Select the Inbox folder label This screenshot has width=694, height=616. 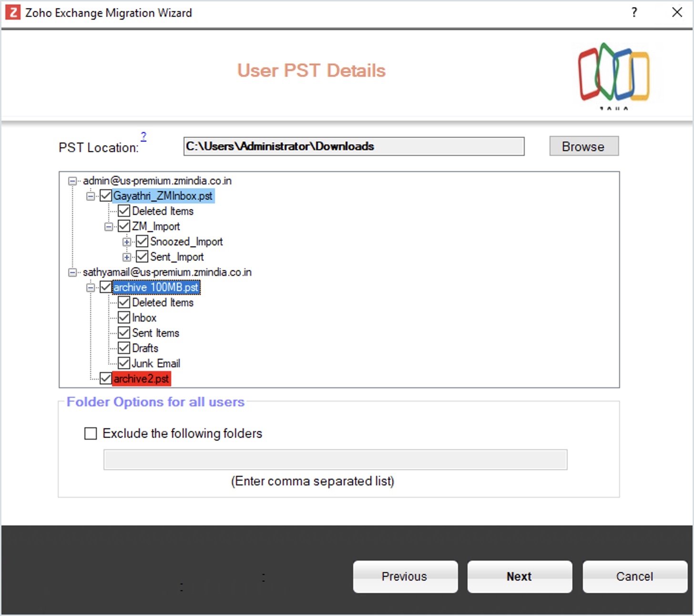pos(144,318)
